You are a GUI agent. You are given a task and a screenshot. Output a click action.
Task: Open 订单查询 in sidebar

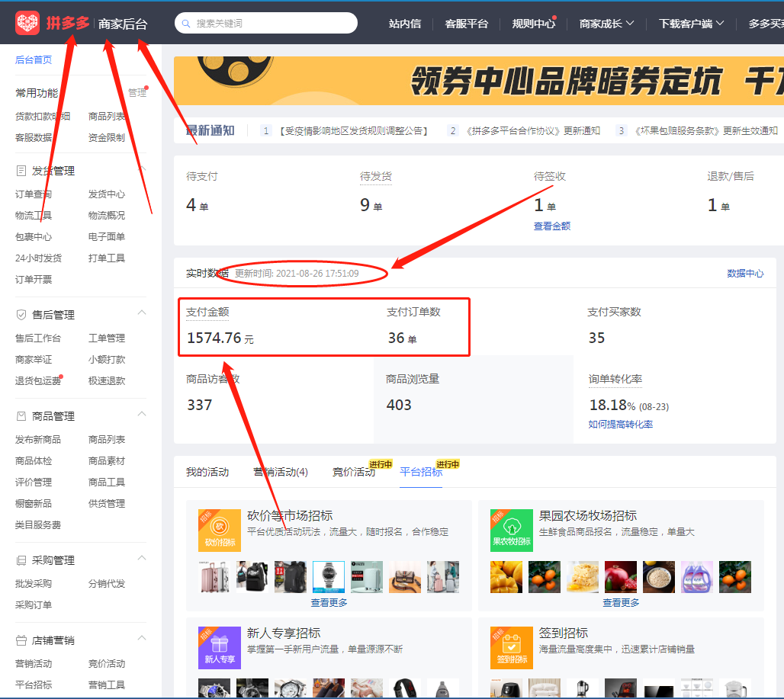pyautogui.click(x=34, y=194)
